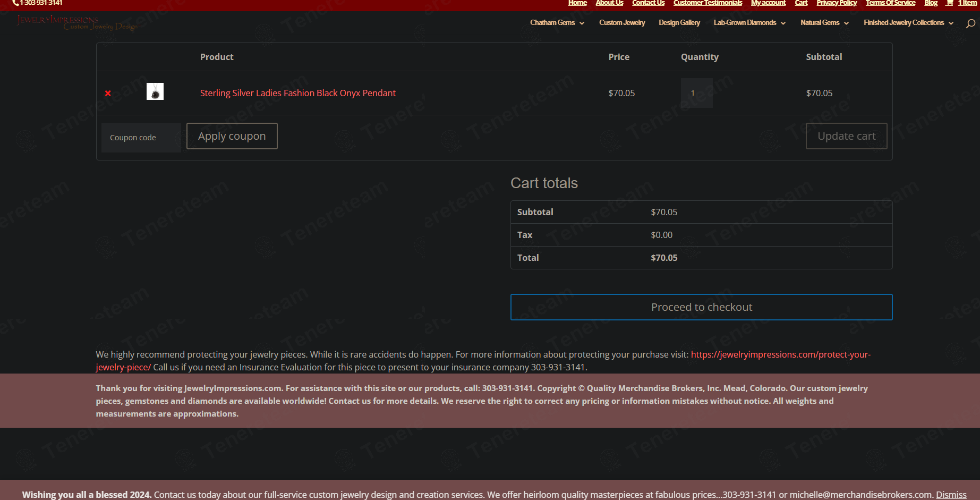Open the Contact Us page
Viewport: 980px width, 500px height.
[x=648, y=3]
